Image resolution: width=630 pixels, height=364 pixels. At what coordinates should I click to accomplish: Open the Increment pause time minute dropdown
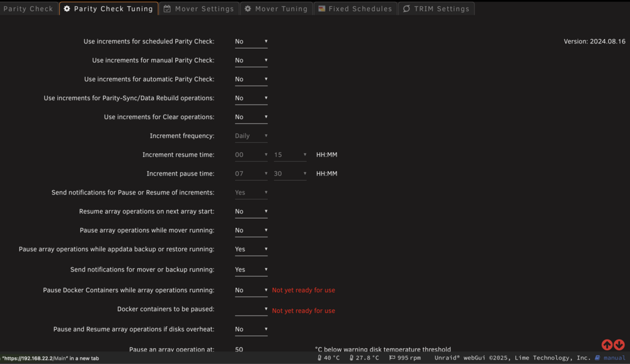(290, 174)
